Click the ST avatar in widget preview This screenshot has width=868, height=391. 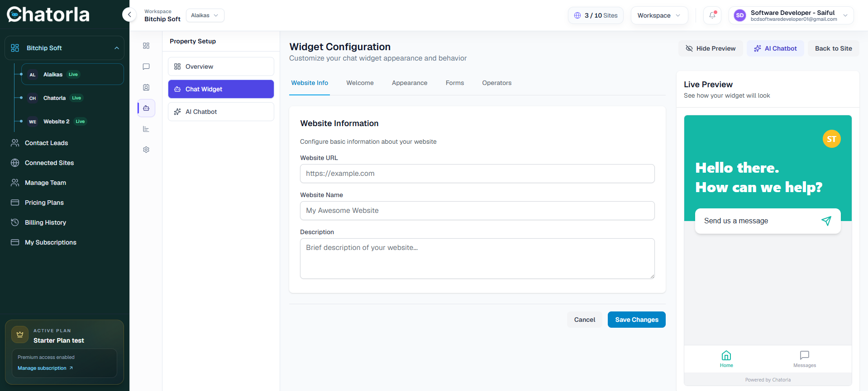point(831,139)
